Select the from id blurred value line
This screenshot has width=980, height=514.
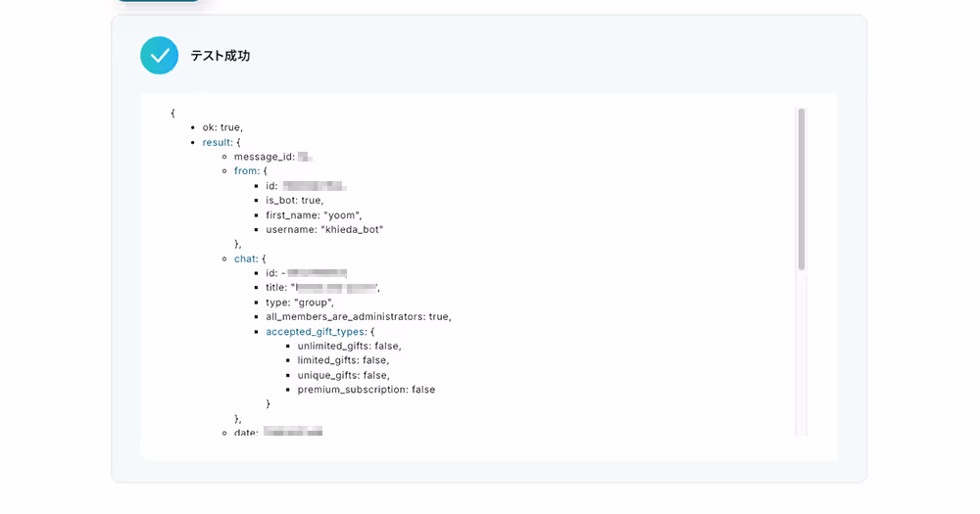click(x=306, y=186)
